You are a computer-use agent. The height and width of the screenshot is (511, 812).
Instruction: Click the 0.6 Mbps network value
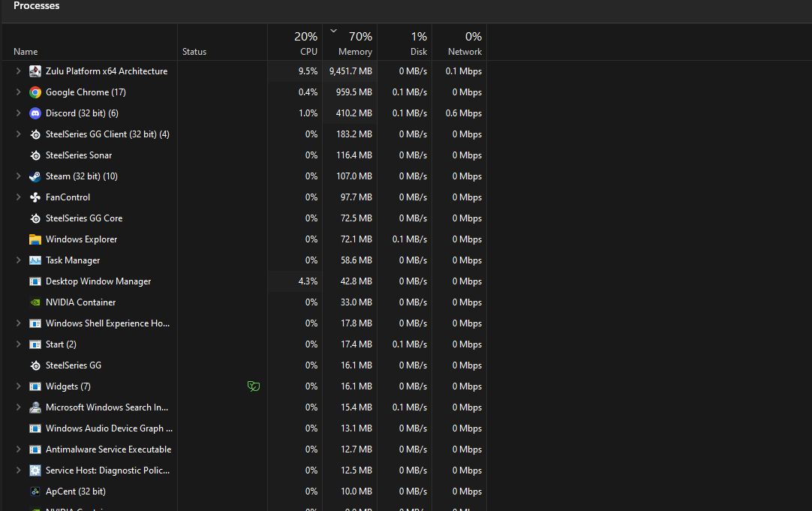pos(464,113)
